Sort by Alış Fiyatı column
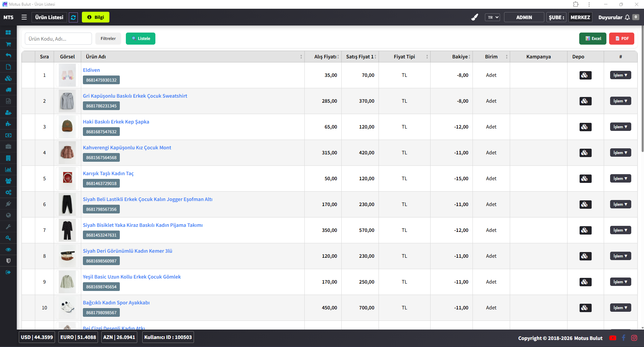This screenshot has height=347, width=644. coord(326,57)
